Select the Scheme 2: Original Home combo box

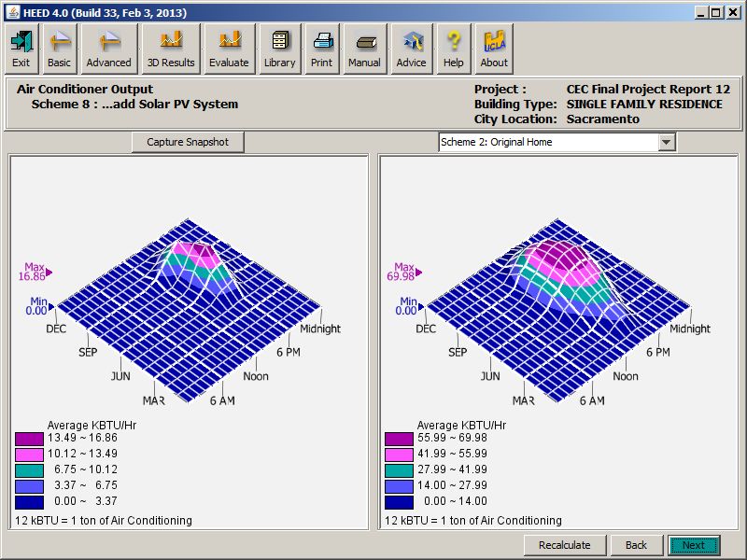point(557,142)
